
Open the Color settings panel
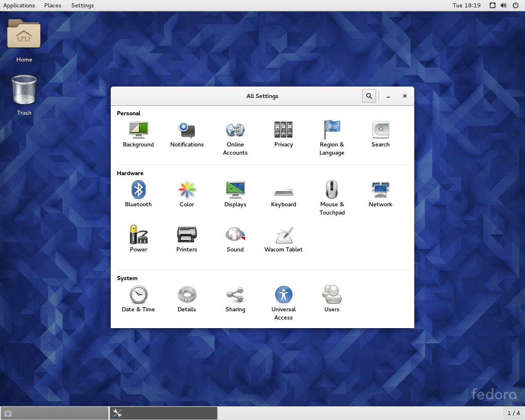pos(187,194)
